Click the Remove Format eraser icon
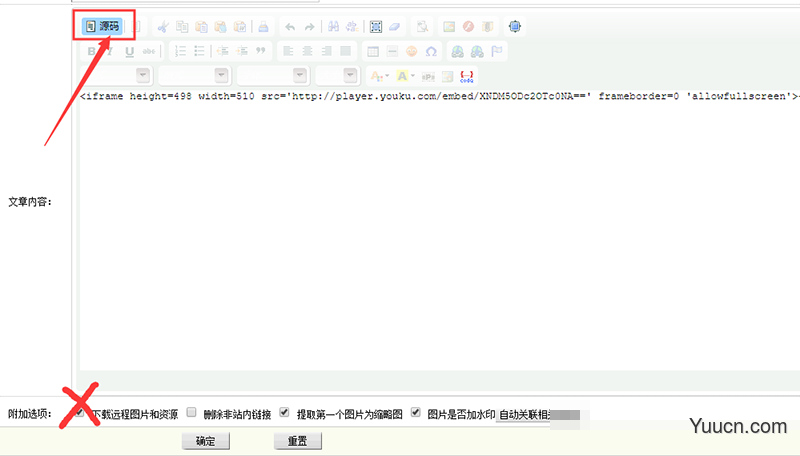Screen dimensions: 800x456 [x=395, y=27]
